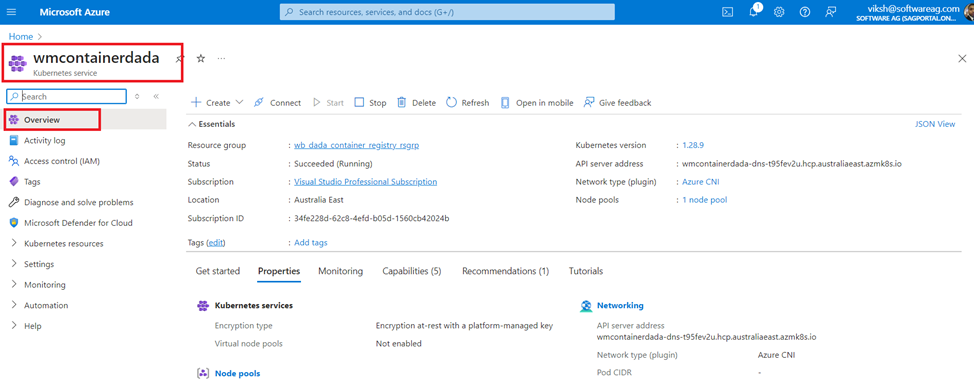Open Activity log in sidebar

coord(44,140)
